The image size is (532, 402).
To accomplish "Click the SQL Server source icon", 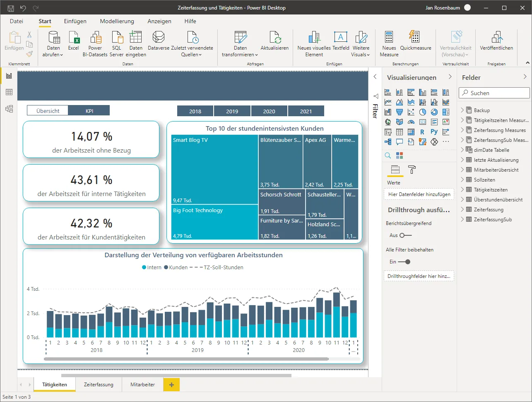I will pos(117,44).
